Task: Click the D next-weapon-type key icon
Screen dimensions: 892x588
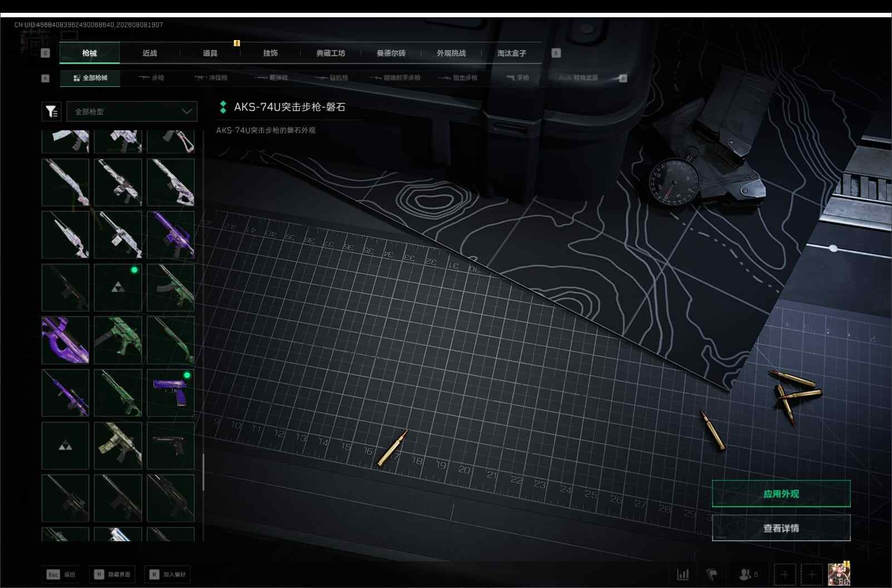Action: (623, 78)
